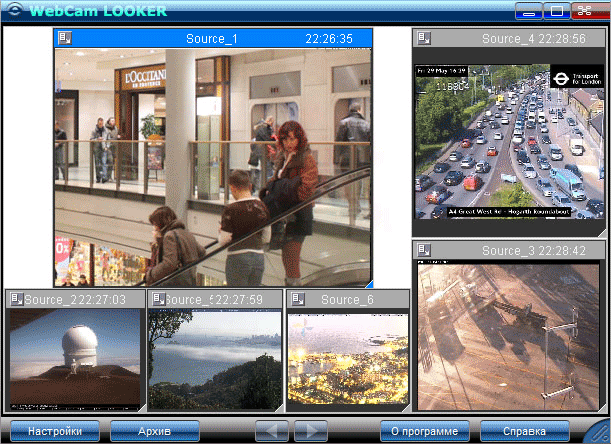
Task: Click the Source_1 blue corner grip
Action: point(369,283)
